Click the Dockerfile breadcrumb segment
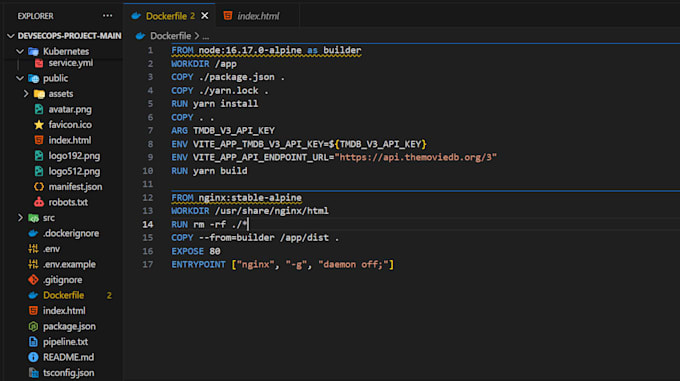This screenshot has height=381, width=680. (x=170, y=36)
